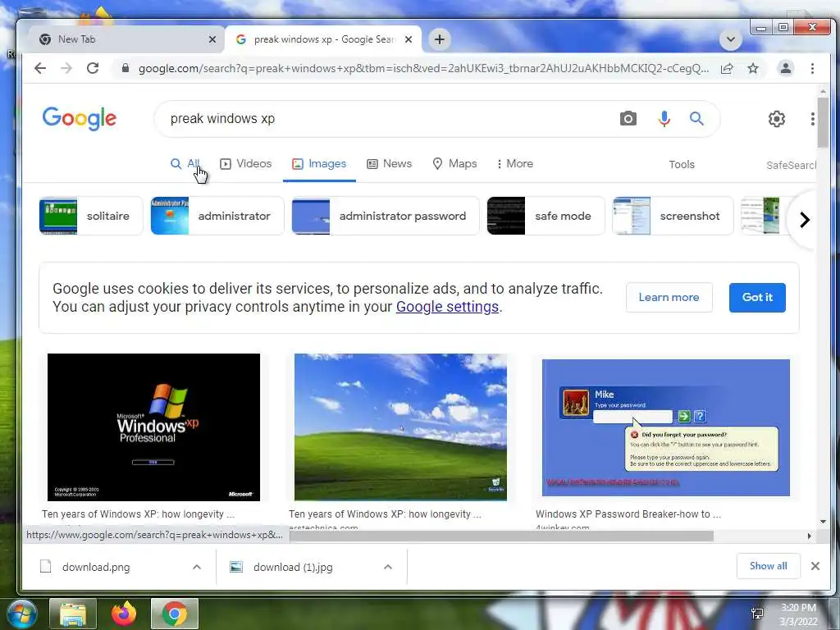Image resolution: width=840 pixels, height=630 pixels.
Task: Select the administrator password chip
Action: 386,216
